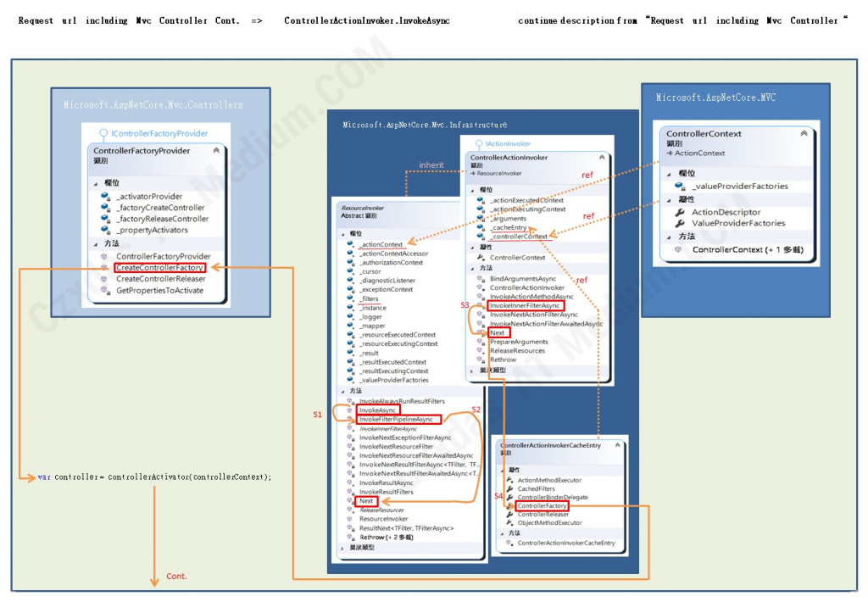Collapse the 屬性 section in ControllerContext
This screenshot has width=868, height=602.
pyautogui.click(x=669, y=200)
